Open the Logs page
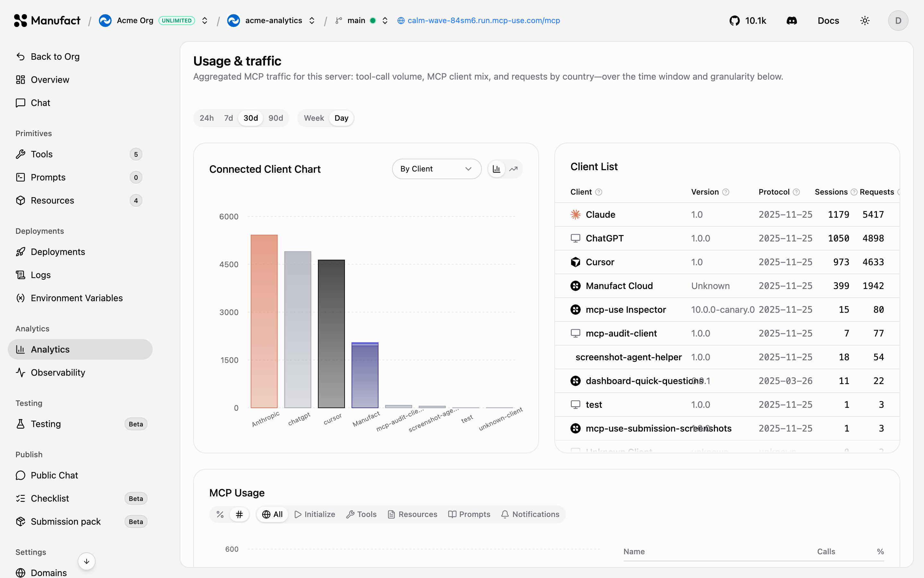The height and width of the screenshot is (578, 924). [x=80, y=275]
